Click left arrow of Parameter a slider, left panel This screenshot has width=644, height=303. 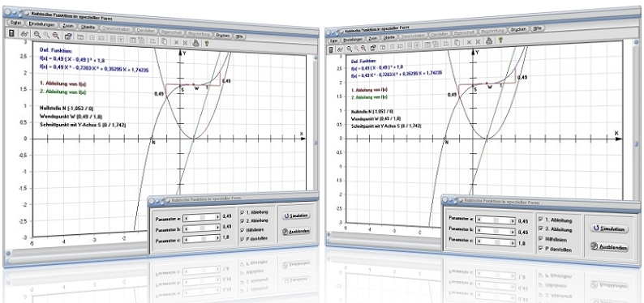(187, 217)
